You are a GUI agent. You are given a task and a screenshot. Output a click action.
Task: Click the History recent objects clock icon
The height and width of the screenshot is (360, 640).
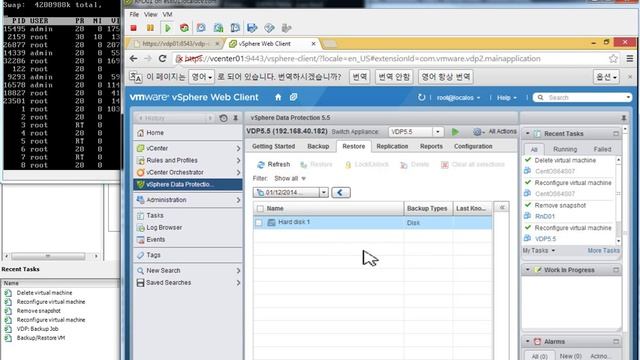223,118
